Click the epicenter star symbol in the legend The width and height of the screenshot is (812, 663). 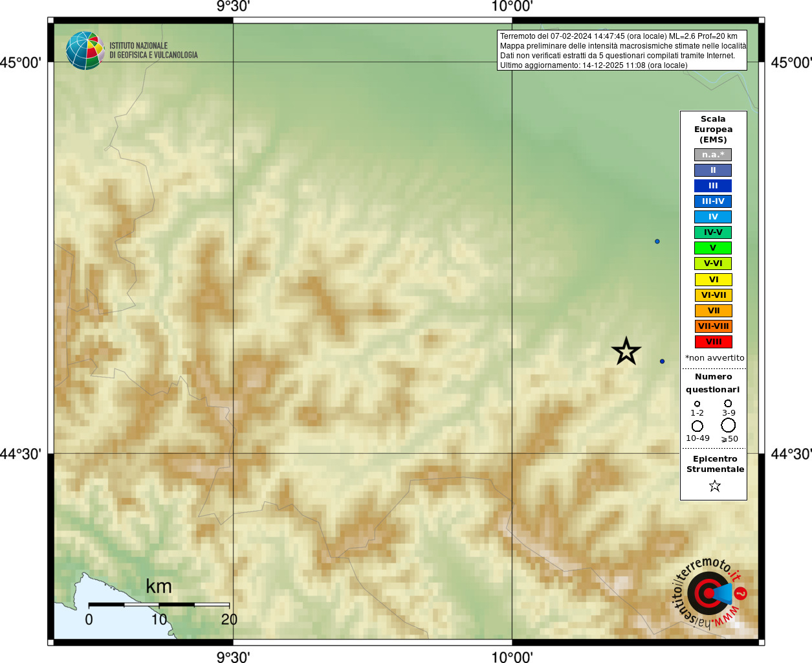click(714, 486)
